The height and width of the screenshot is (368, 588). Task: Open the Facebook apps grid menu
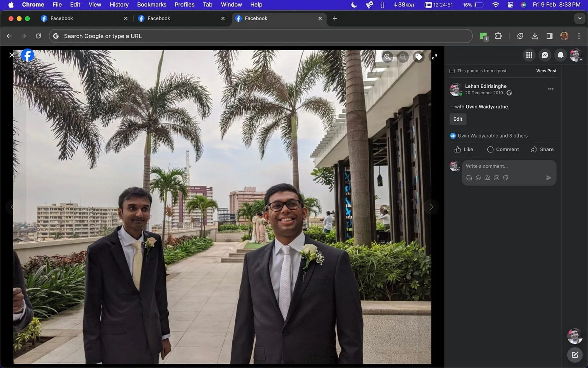coord(529,55)
